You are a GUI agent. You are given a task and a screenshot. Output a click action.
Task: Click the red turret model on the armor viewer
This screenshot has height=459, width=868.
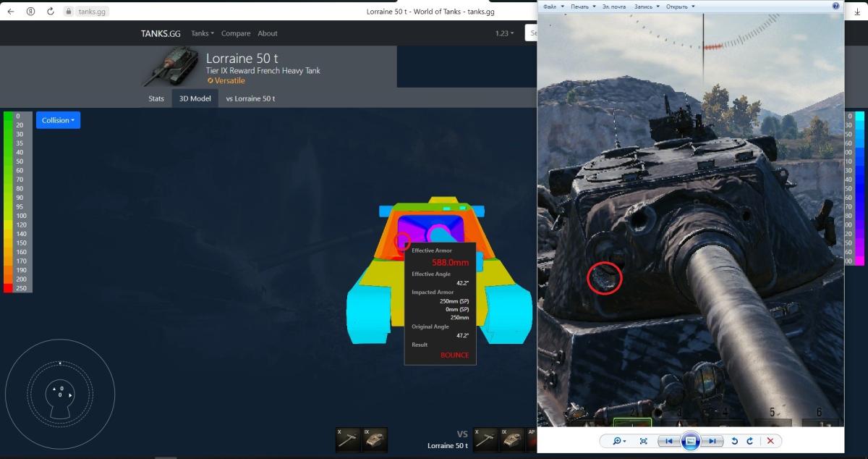tap(431, 230)
